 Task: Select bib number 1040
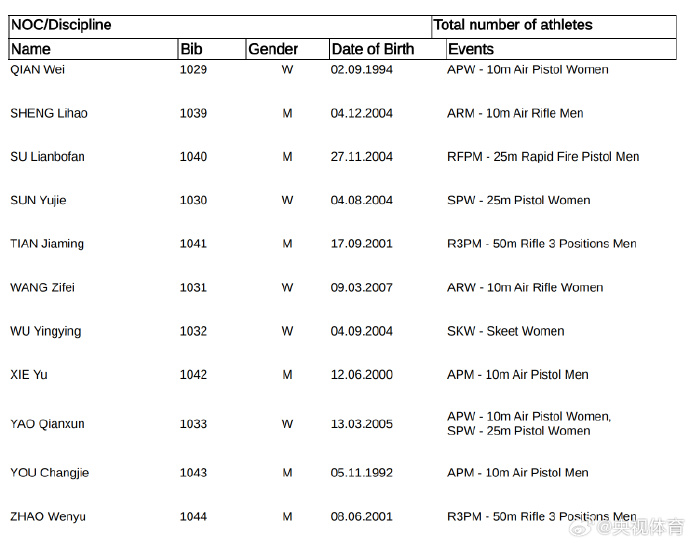pyautogui.click(x=193, y=157)
